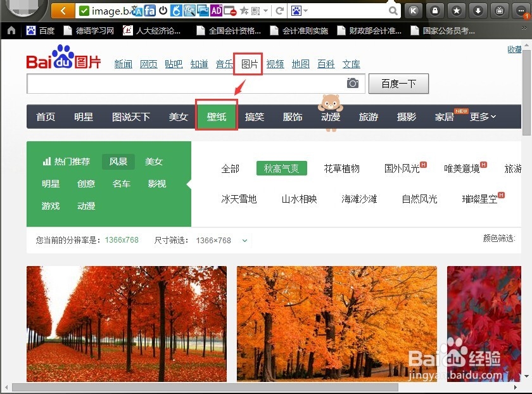Open the download manager icon
The width and height of the screenshot is (532, 394).
[478, 11]
